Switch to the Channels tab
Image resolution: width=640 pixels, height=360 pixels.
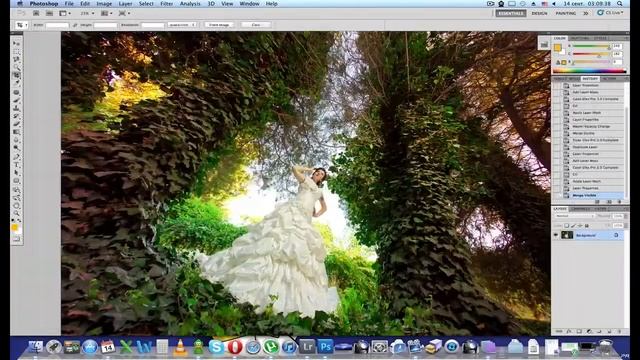coord(580,209)
